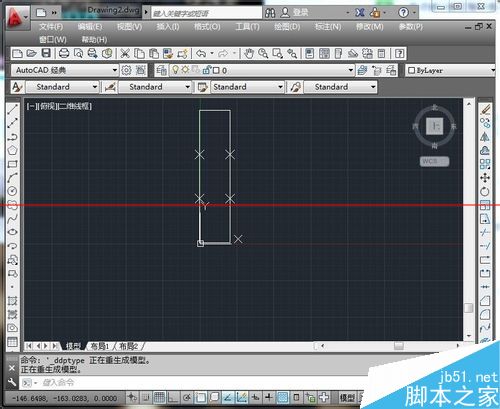Toggle Object Snap in status bar

pos(200,397)
